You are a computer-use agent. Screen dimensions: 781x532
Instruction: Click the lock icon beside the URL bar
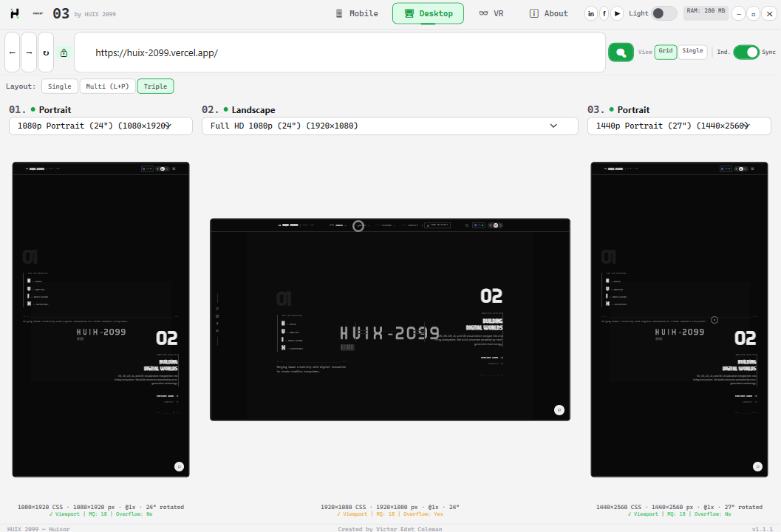[x=64, y=53]
